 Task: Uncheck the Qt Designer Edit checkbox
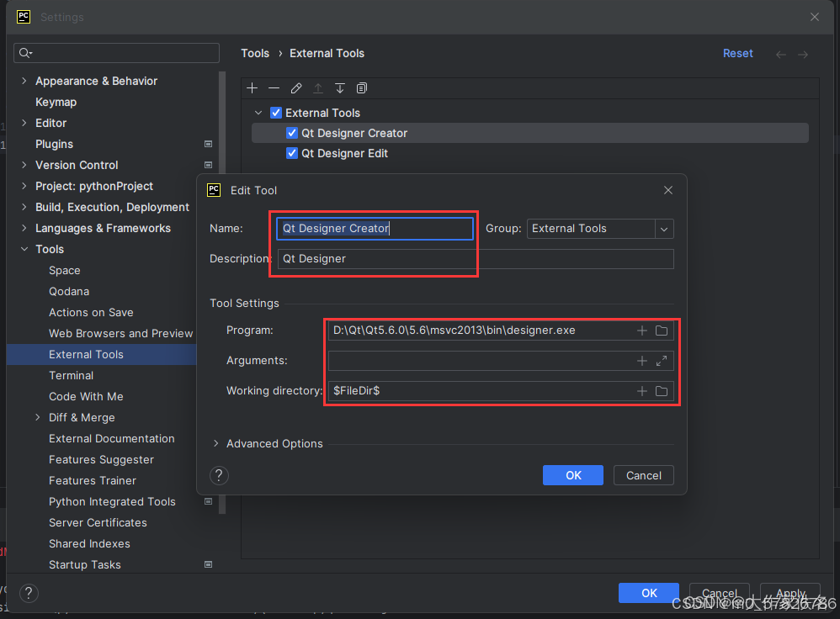pos(292,153)
